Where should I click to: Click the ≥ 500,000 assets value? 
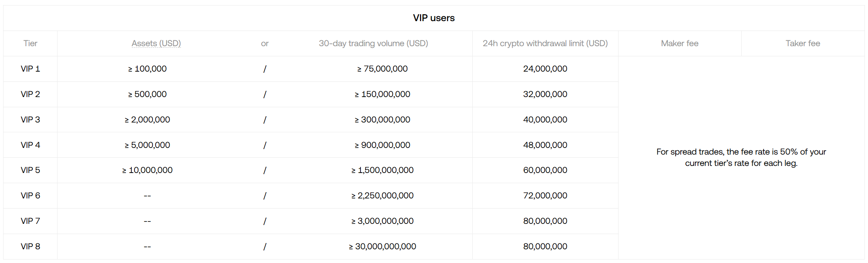pyautogui.click(x=147, y=94)
